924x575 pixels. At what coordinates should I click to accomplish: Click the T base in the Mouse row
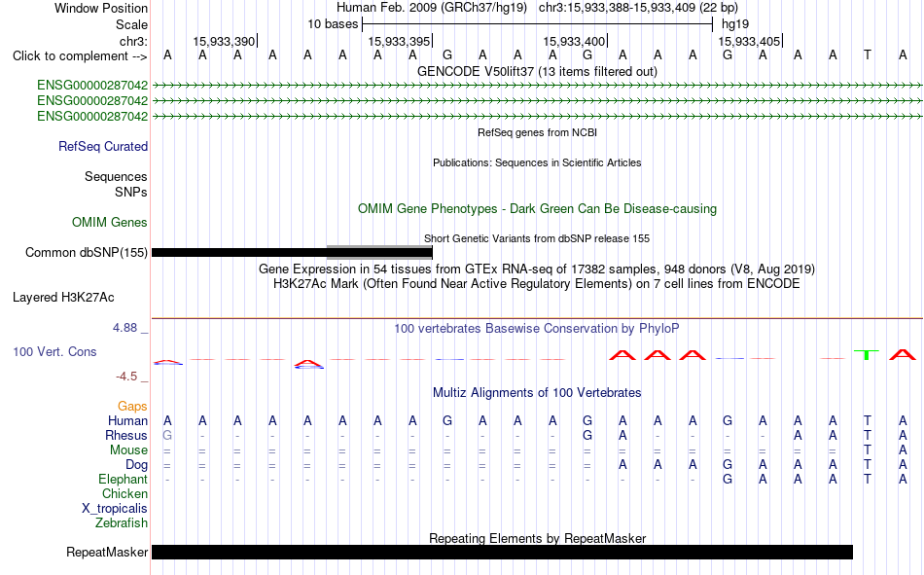coord(868,449)
